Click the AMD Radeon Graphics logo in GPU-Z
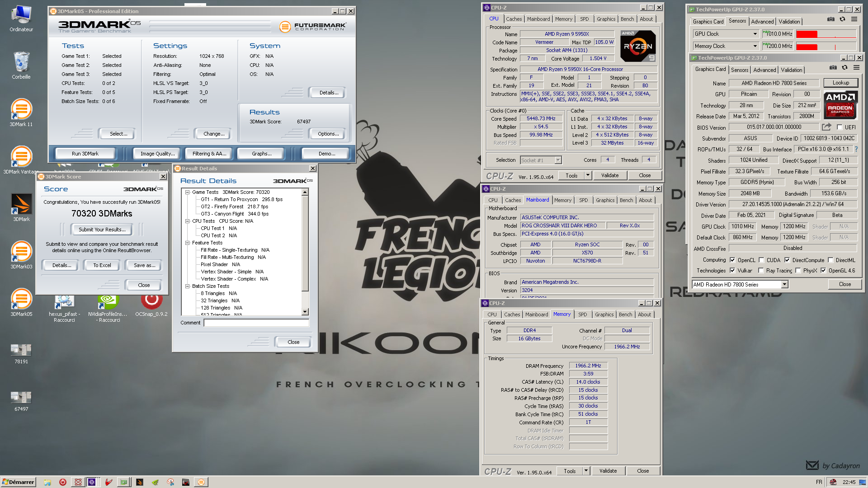The width and height of the screenshot is (868, 488). pos(840,105)
